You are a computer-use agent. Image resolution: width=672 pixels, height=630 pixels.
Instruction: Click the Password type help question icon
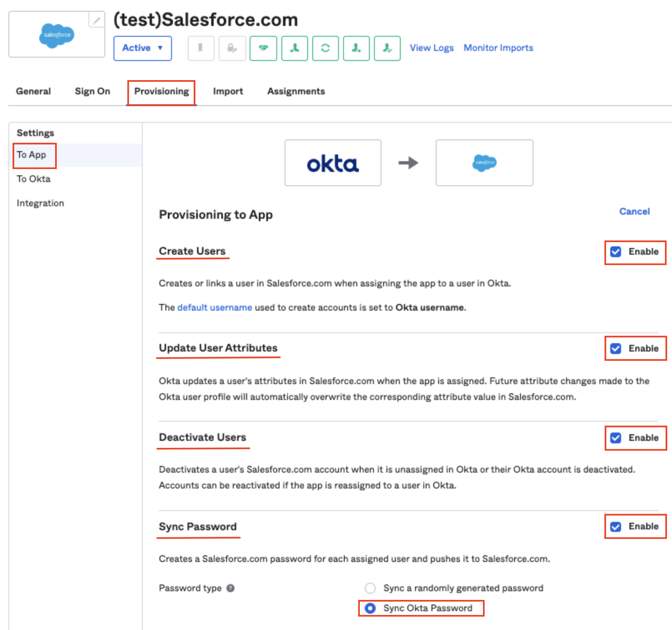click(x=230, y=588)
